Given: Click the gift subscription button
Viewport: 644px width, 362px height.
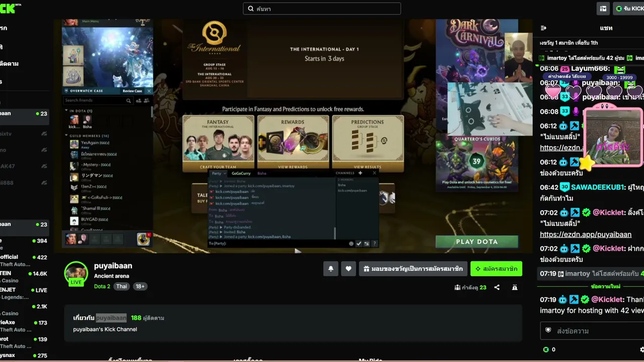Looking at the screenshot, I should tap(413, 269).
